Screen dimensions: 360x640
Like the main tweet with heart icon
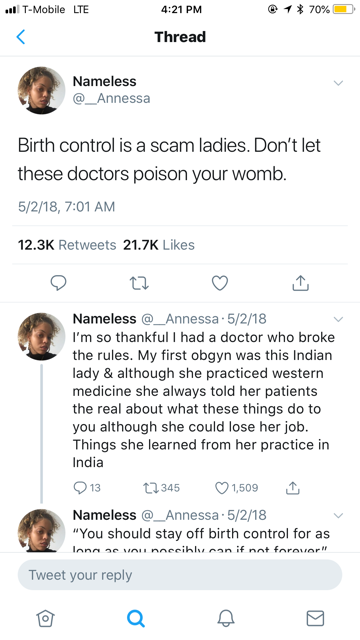220,283
